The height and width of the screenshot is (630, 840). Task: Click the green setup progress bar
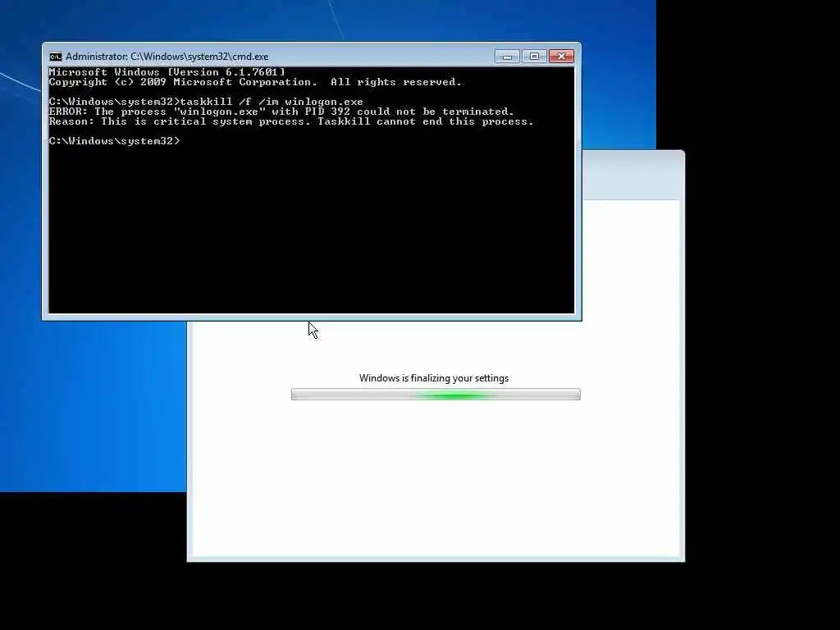coord(436,395)
